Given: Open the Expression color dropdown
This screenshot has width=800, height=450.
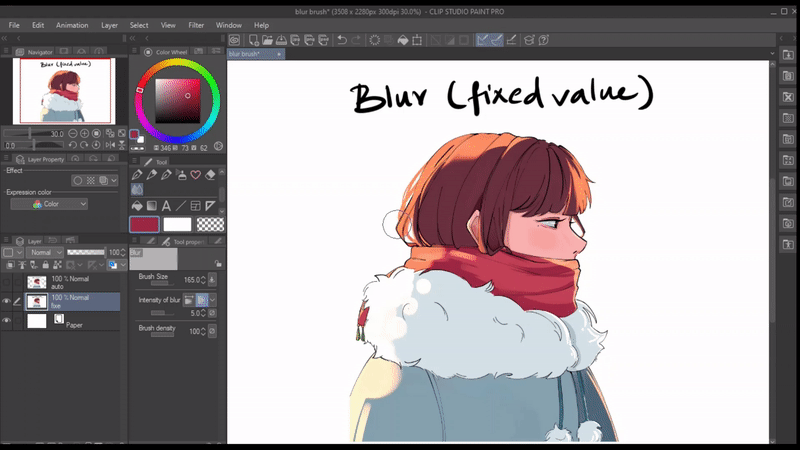Looking at the screenshot, I should pos(49,204).
